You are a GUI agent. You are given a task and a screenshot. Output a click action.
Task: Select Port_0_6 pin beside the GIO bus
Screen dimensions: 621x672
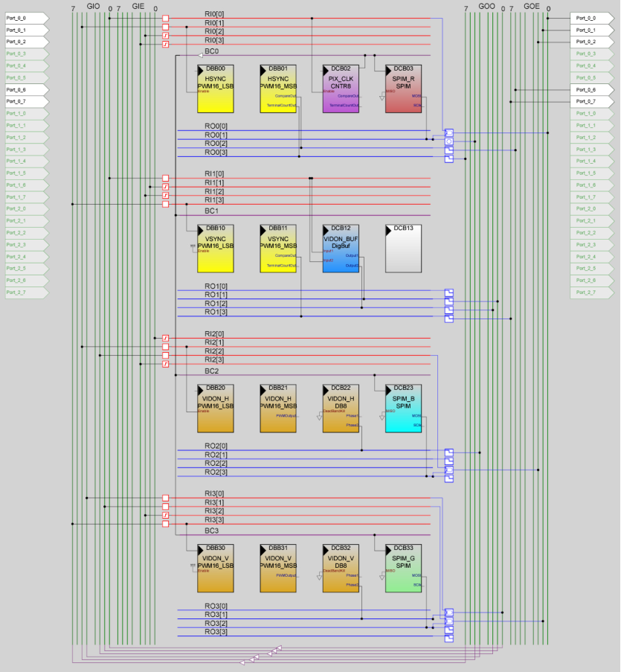[27, 89]
